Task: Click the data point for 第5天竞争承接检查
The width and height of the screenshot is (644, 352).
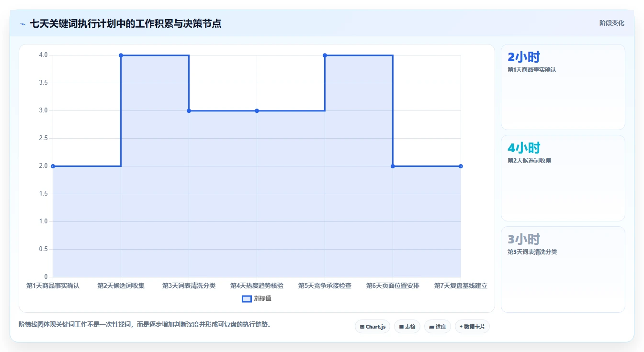Action: [325, 55]
